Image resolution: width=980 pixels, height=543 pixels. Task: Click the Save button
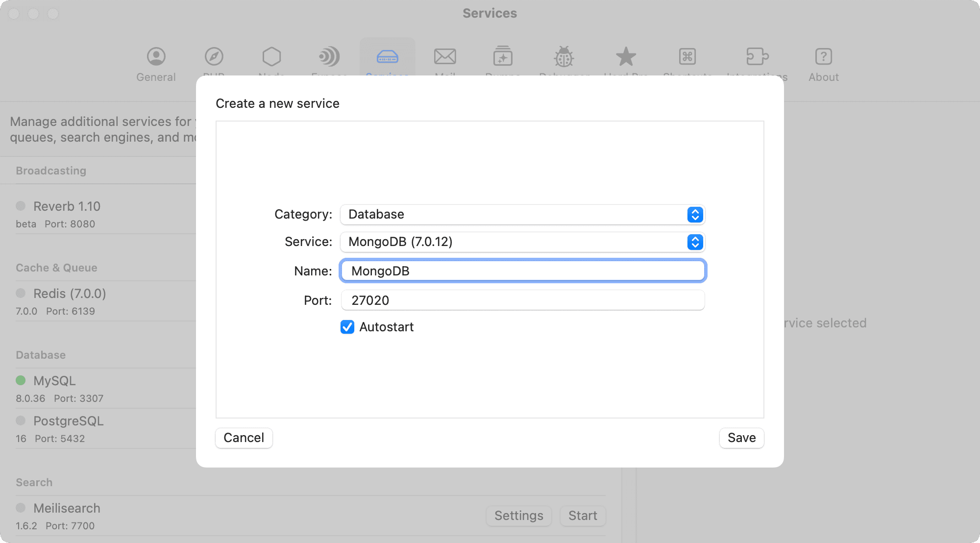tap(741, 437)
